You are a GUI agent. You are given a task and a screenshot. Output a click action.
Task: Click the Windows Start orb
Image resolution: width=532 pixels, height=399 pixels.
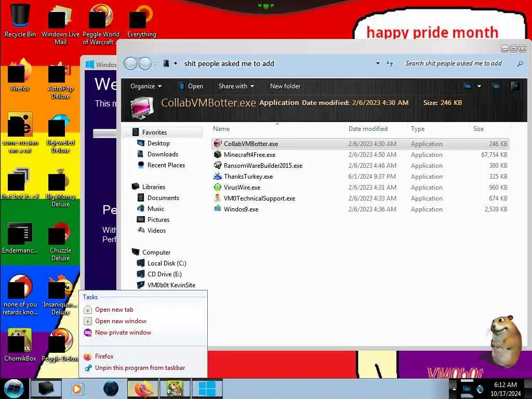tap(14, 389)
